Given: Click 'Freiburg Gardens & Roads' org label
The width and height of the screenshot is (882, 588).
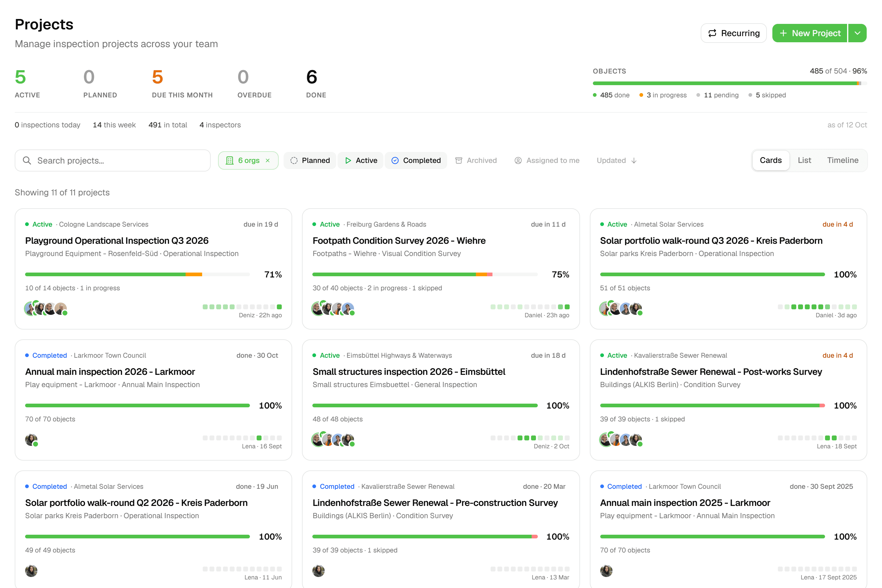Looking at the screenshot, I should pyautogui.click(x=386, y=224).
